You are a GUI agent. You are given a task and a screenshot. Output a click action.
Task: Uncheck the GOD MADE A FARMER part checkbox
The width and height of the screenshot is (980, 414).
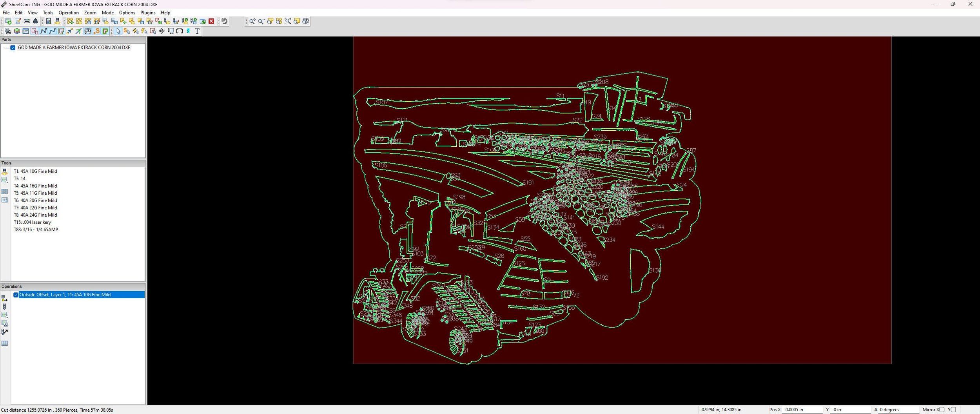pyautogui.click(x=13, y=47)
